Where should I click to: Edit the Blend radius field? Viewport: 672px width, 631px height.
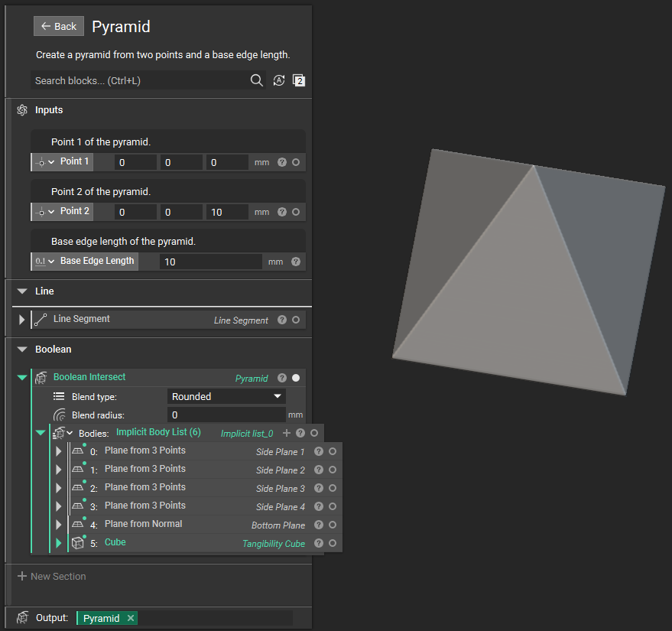click(x=226, y=415)
